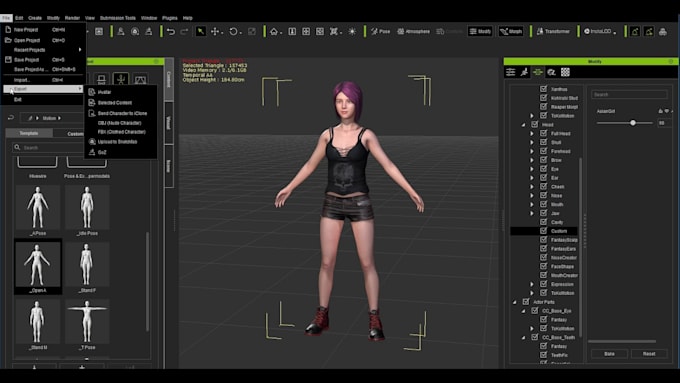The image size is (680, 383).
Task: Click the Bake button
Action: point(609,354)
